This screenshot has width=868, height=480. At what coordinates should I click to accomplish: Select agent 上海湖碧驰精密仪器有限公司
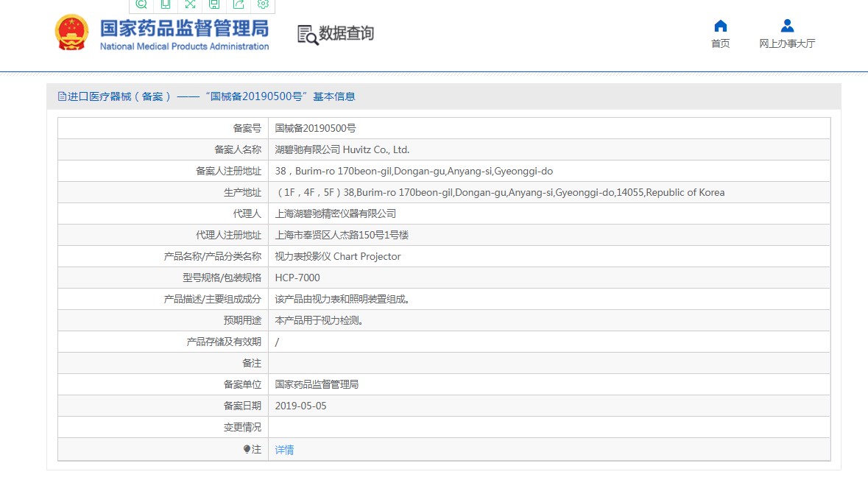pos(336,213)
